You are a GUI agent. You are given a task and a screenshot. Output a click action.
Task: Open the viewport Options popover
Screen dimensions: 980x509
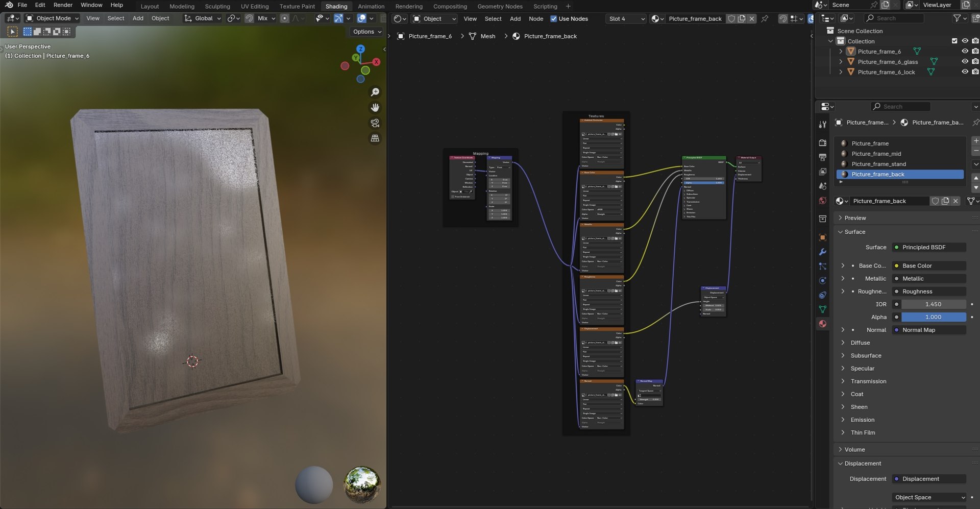(x=366, y=32)
